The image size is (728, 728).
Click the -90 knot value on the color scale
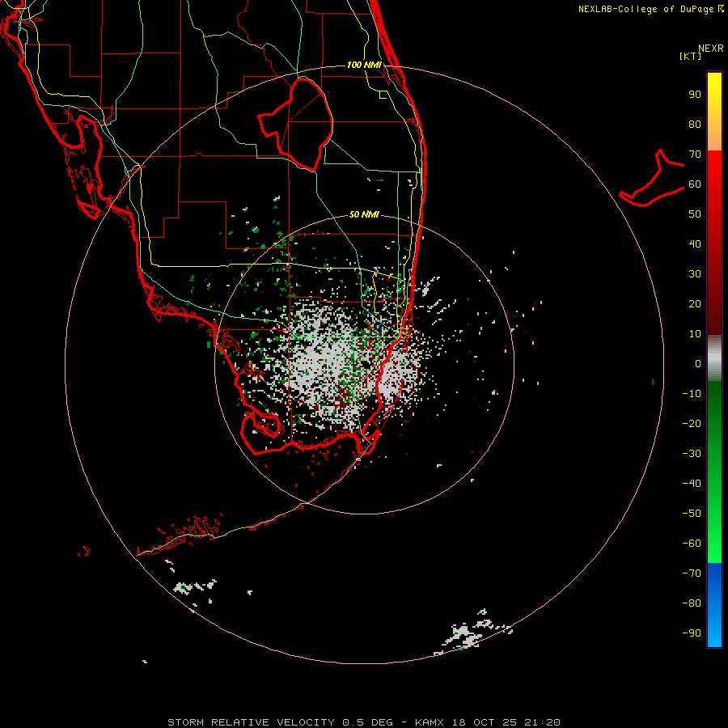tap(692, 633)
